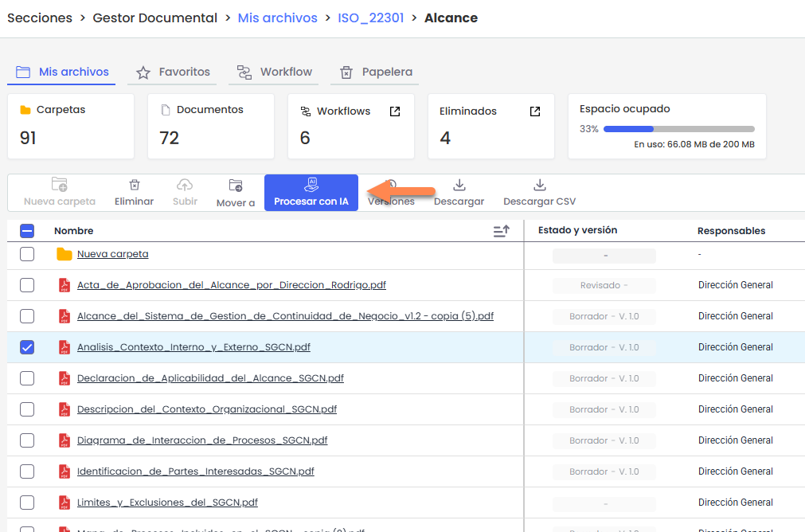Click the sort ascending icon in Nombre header
The image size is (805, 532).
pyautogui.click(x=501, y=231)
